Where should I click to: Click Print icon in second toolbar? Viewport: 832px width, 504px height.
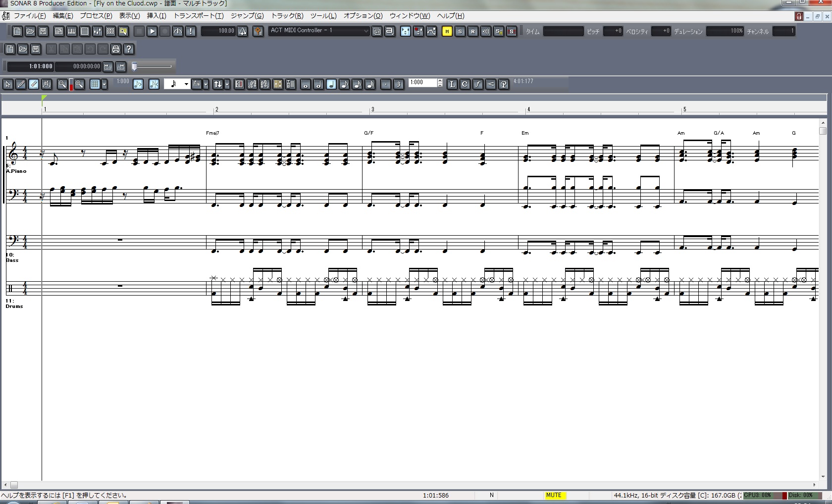coord(115,49)
